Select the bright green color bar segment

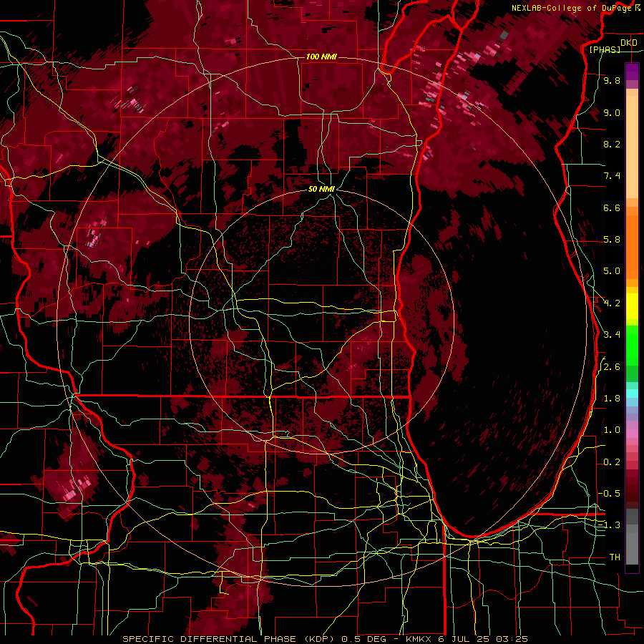[632, 346]
